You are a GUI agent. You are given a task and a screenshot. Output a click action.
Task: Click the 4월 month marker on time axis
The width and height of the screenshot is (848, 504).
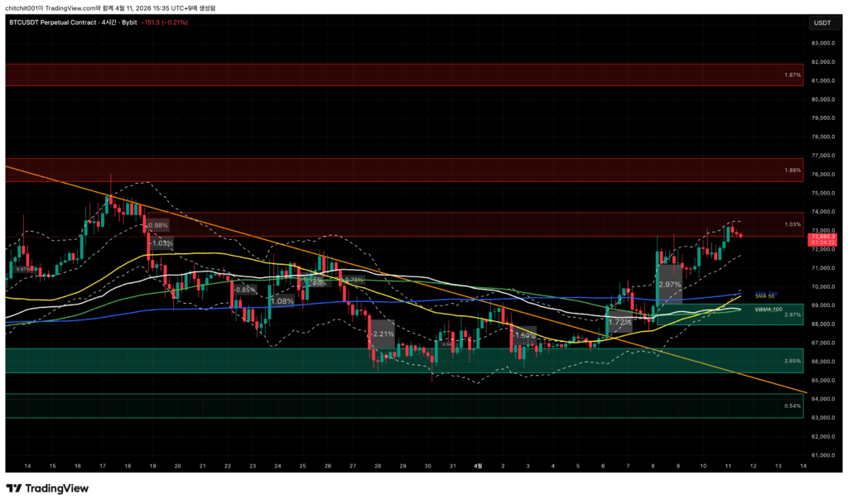[x=478, y=467]
